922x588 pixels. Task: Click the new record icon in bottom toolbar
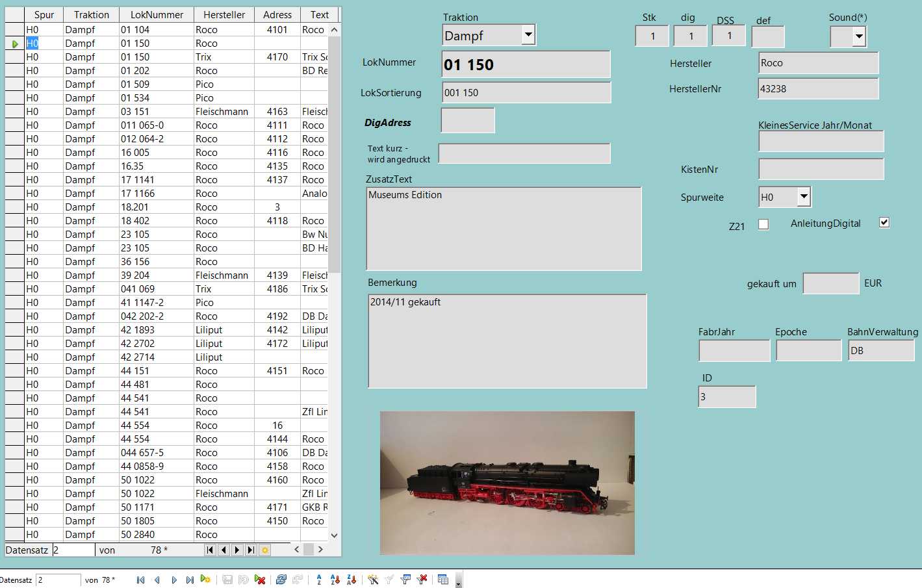205,580
